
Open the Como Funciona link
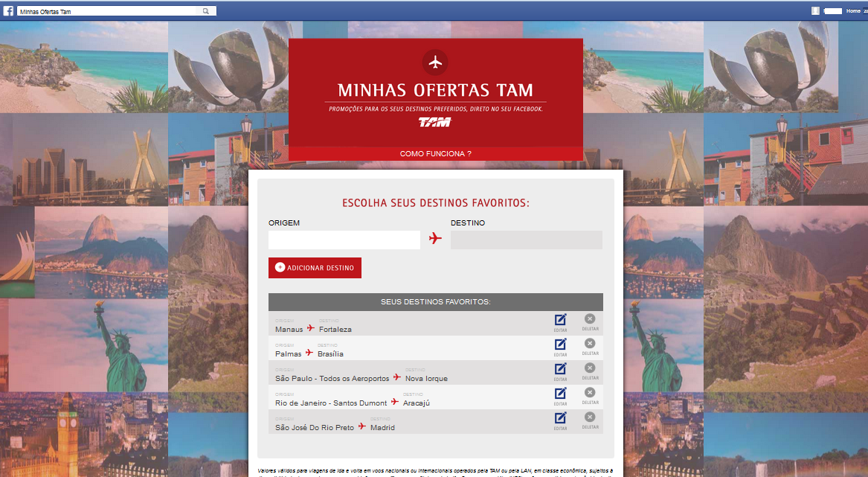[x=435, y=153]
